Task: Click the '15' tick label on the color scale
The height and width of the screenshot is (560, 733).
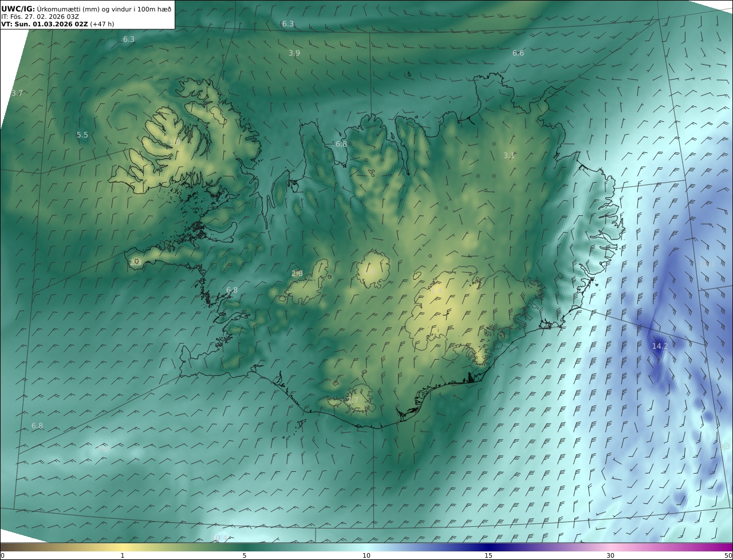Action: (488, 555)
